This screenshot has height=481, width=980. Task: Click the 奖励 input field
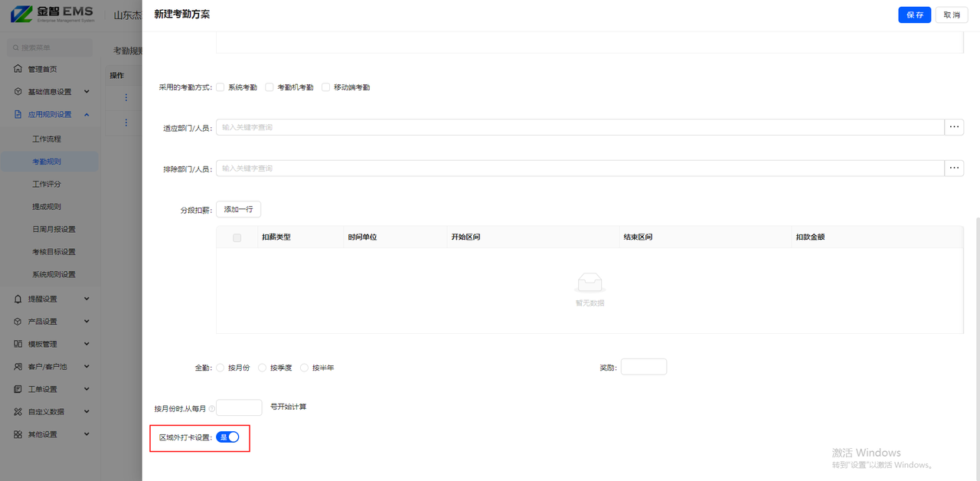[x=644, y=367]
